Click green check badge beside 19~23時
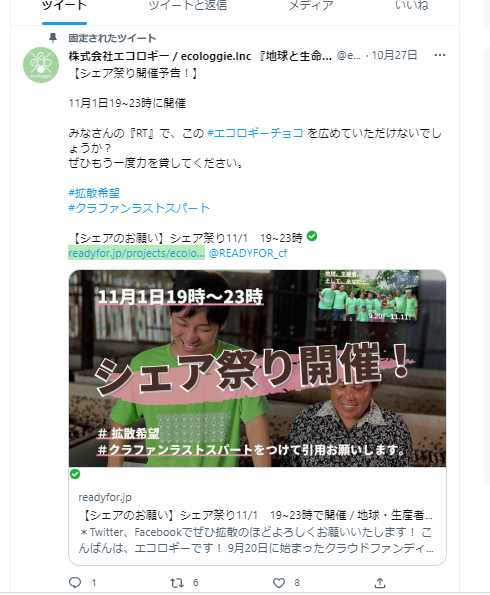The image size is (490, 595). [312, 236]
